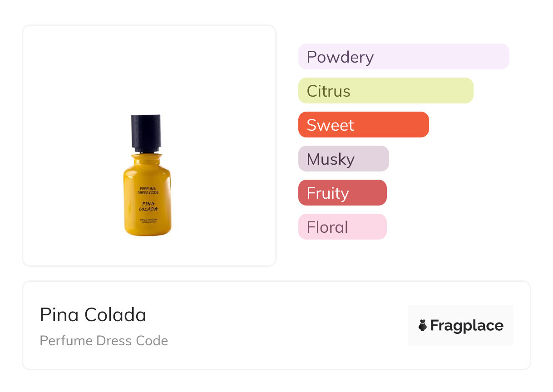Click the orange Sweet accord bar
The image size is (553, 392).
363,125
